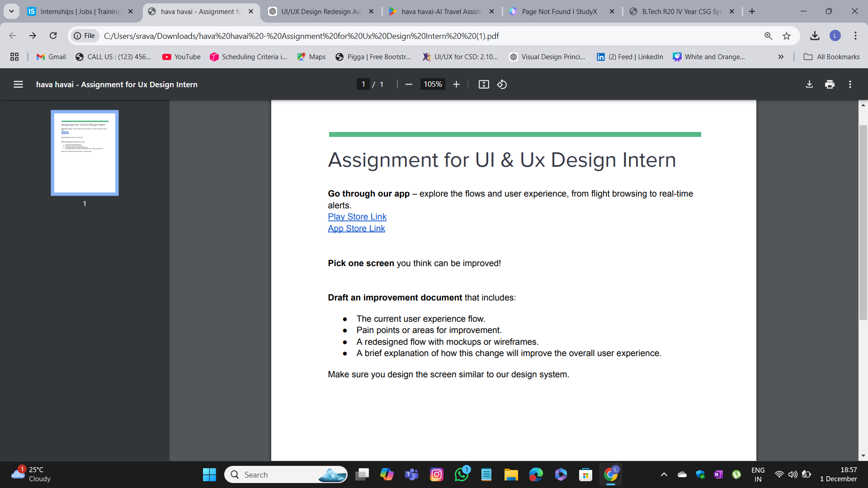This screenshot has width=868, height=488.
Task: Open File Explorer from taskbar
Action: pos(511,474)
